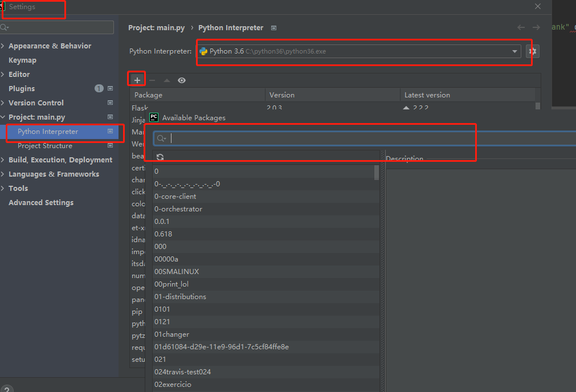Expand the Editor section
The height and width of the screenshot is (392, 576).
3,74
